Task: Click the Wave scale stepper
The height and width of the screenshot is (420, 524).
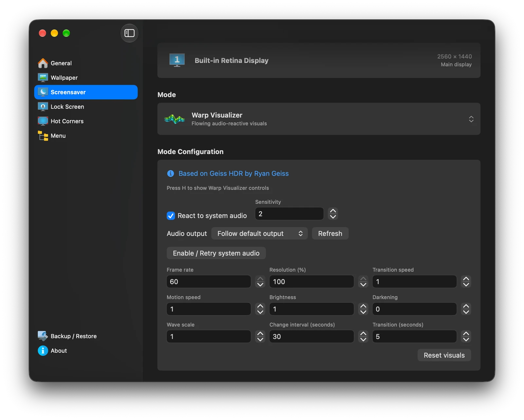Action: pos(260,336)
